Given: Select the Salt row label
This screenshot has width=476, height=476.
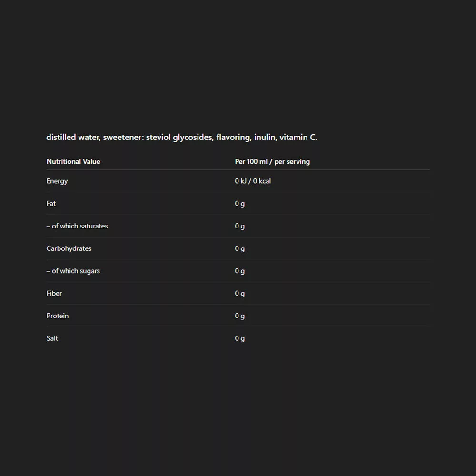Looking at the screenshot, I should pyautogui.click(x=52, y=338).
